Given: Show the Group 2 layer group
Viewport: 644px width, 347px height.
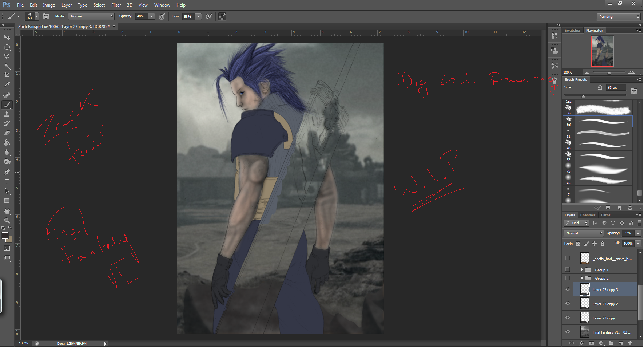Looking at the screenshot, I should 568,278.
